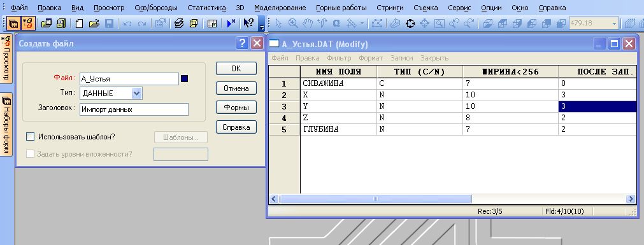Image resolution: width=644 pixels, height=245 pixels.
Task: Open the Тип dropdown showing ДАННЫЕ
Action: [x=137, y=93]
